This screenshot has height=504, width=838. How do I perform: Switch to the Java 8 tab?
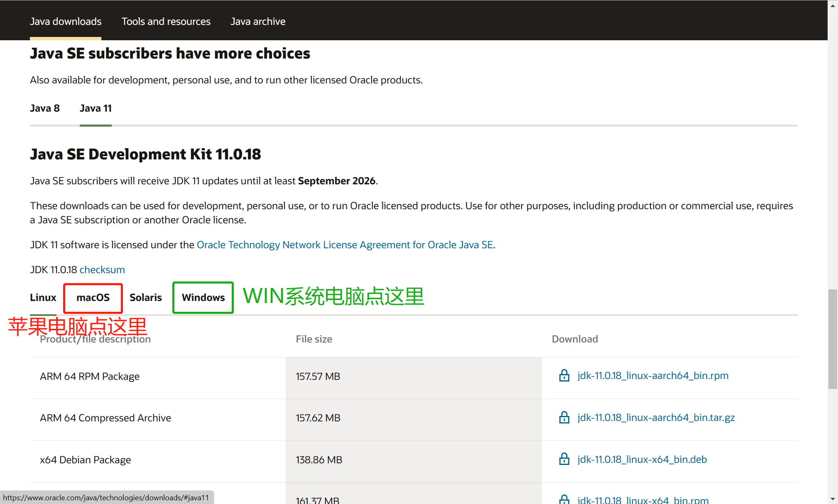(x=45, y=108)
